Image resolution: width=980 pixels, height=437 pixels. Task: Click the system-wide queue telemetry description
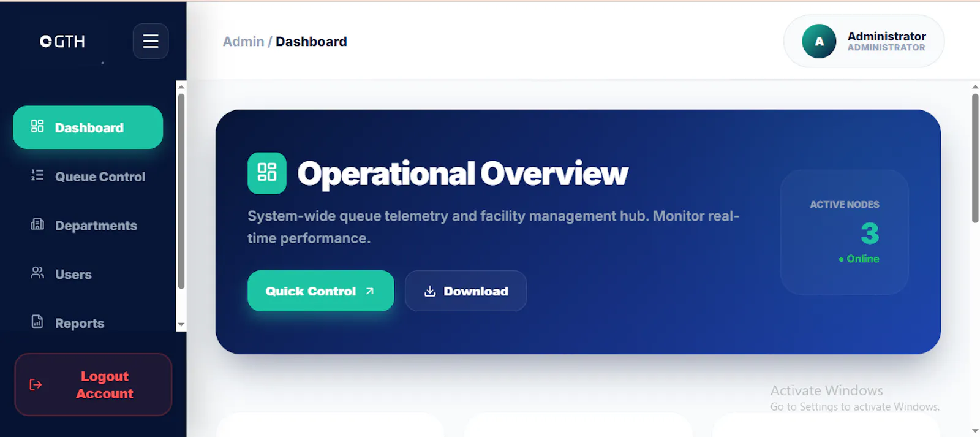[493, 227]
